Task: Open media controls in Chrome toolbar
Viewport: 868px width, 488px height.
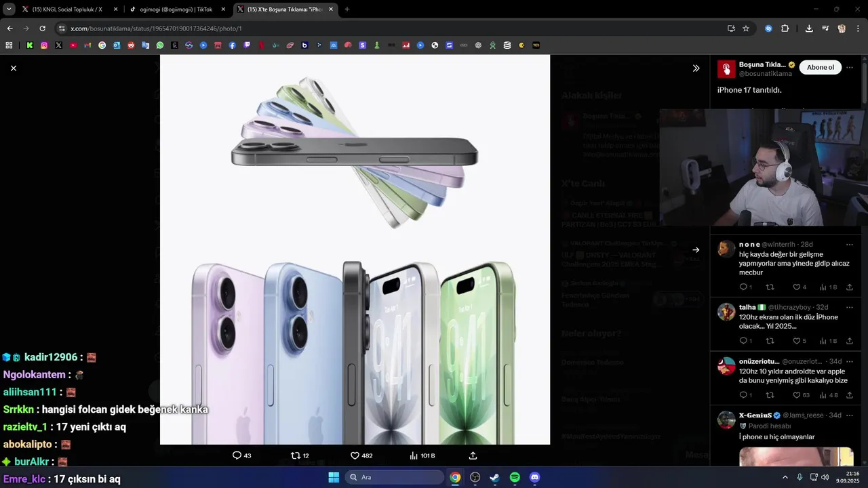Action: (x=825, y=28)
